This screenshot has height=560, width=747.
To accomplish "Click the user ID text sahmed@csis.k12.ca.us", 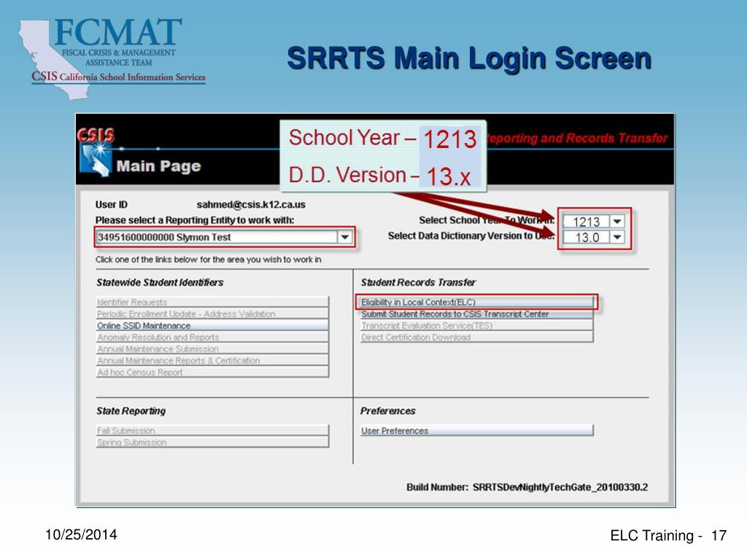I will pyautogui.click(x=251, y=204).
